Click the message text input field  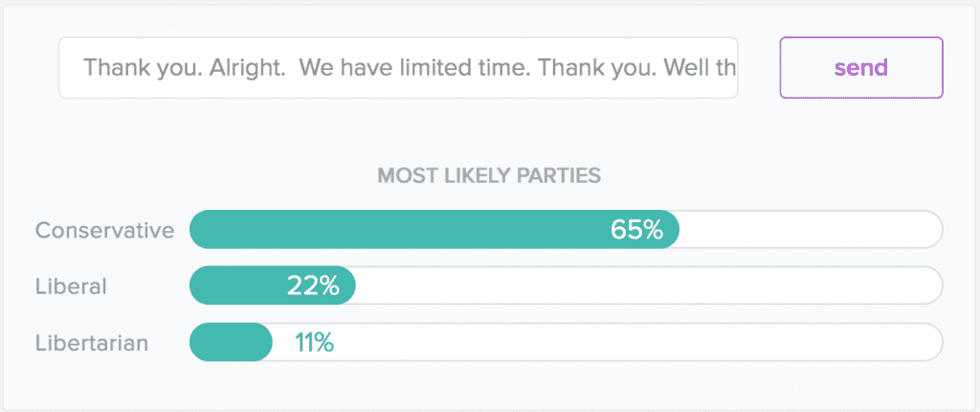point(397,68)
